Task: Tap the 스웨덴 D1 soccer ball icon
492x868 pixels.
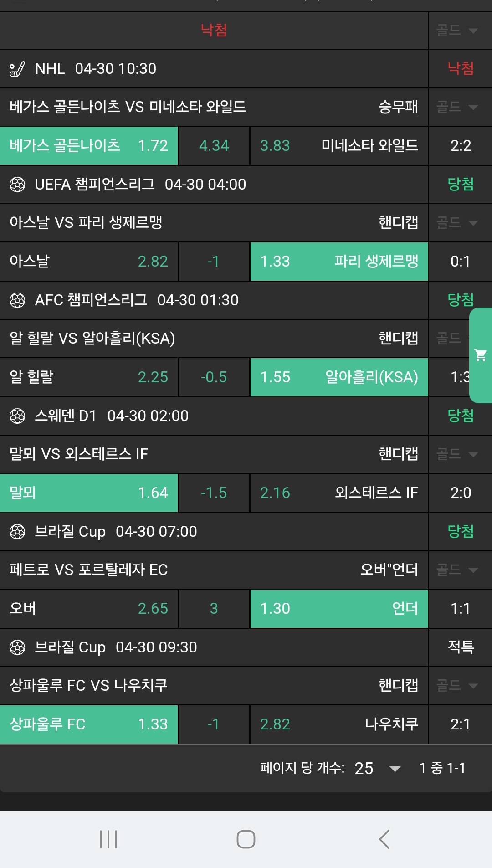Action: coord(17,416)
